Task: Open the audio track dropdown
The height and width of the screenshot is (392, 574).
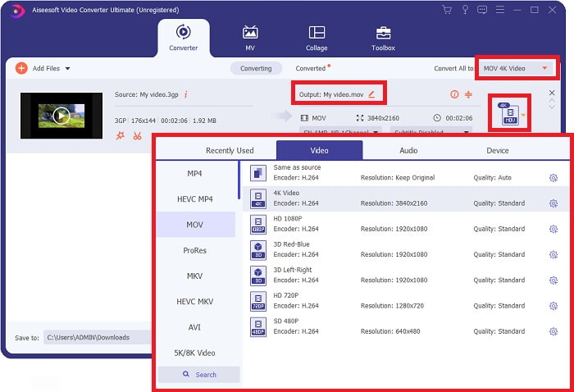Action: tap(340, 131)
